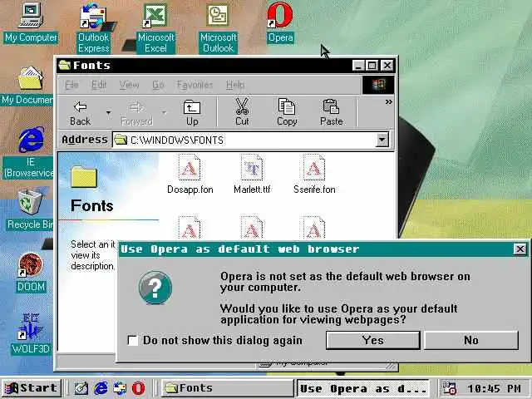The width and height of the screenshot is (532, 399).
Task: Click the Copy toolbar icon
Action: 287,106
